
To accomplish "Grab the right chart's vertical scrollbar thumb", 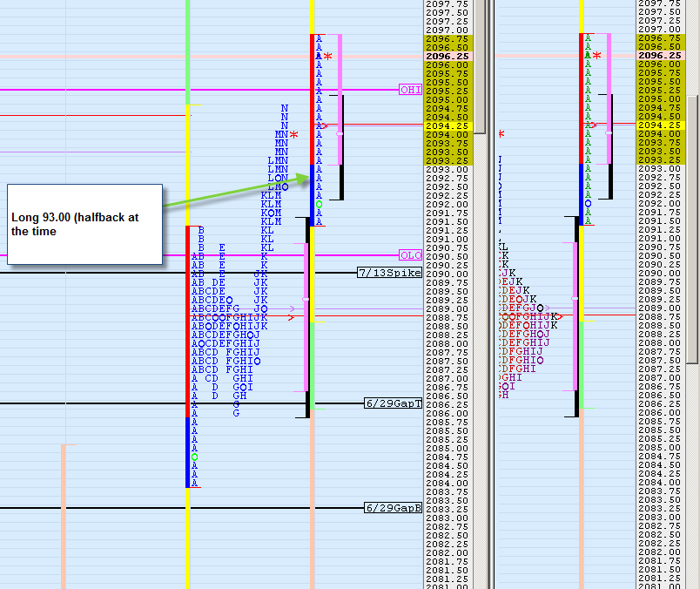I will pyautogui.click(x=692, y=229).
